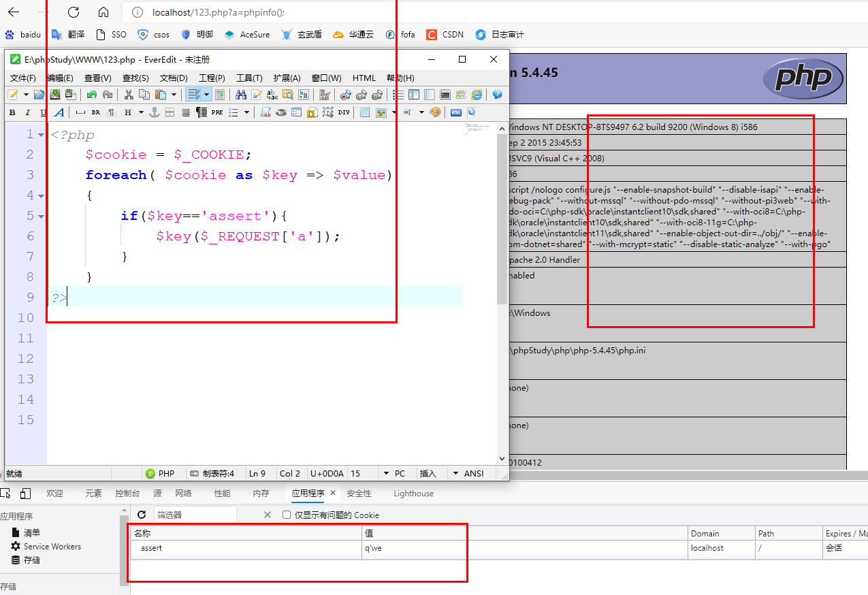
Task: Open the 查找(S) menu
Action: 135,78
